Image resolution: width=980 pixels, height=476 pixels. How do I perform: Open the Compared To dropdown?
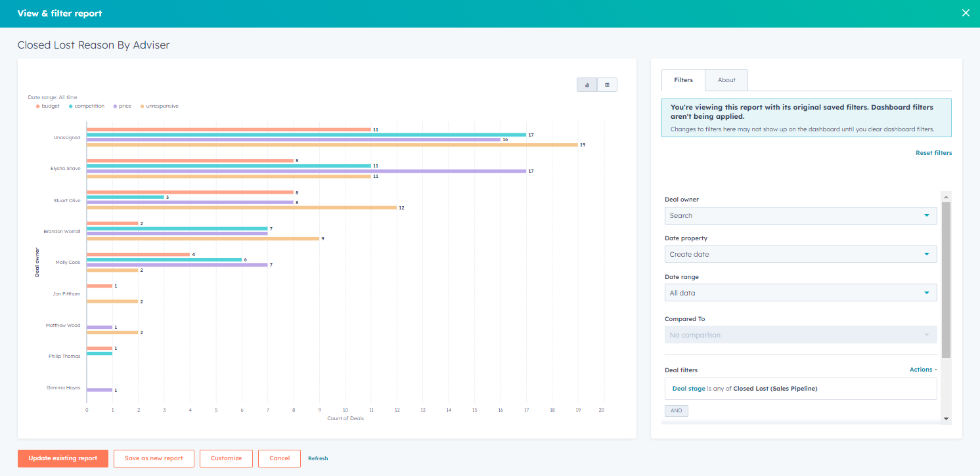801,335
